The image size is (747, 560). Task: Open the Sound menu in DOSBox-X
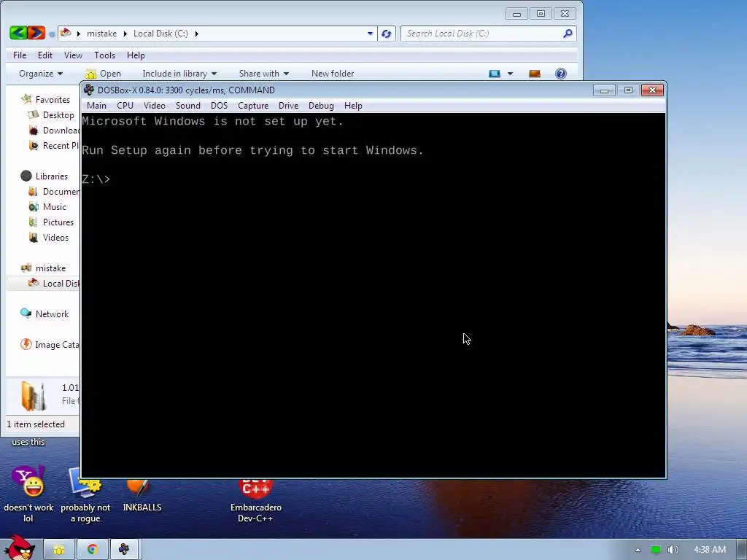pos(187,106)
